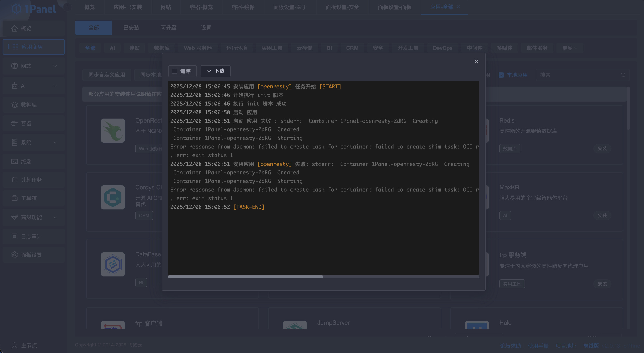Click the log horizontal scrollbar
Screen dimensions: 644x353
pos(246,277)
